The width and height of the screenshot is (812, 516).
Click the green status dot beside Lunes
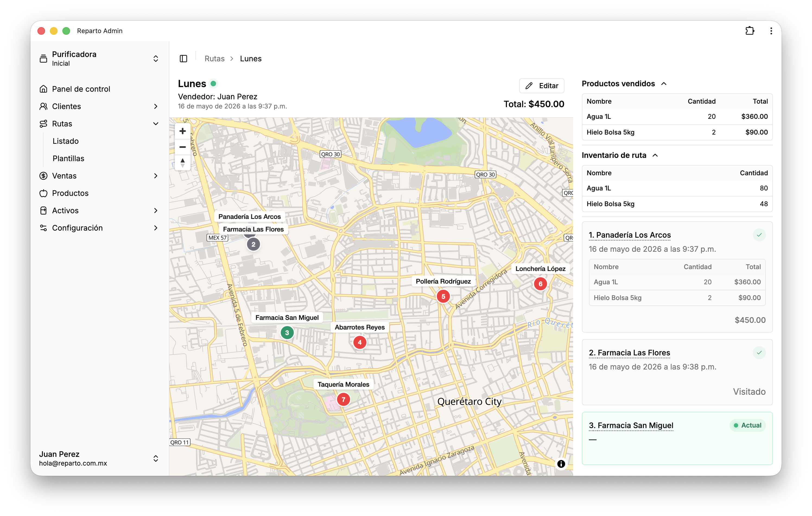click(214, 83)
